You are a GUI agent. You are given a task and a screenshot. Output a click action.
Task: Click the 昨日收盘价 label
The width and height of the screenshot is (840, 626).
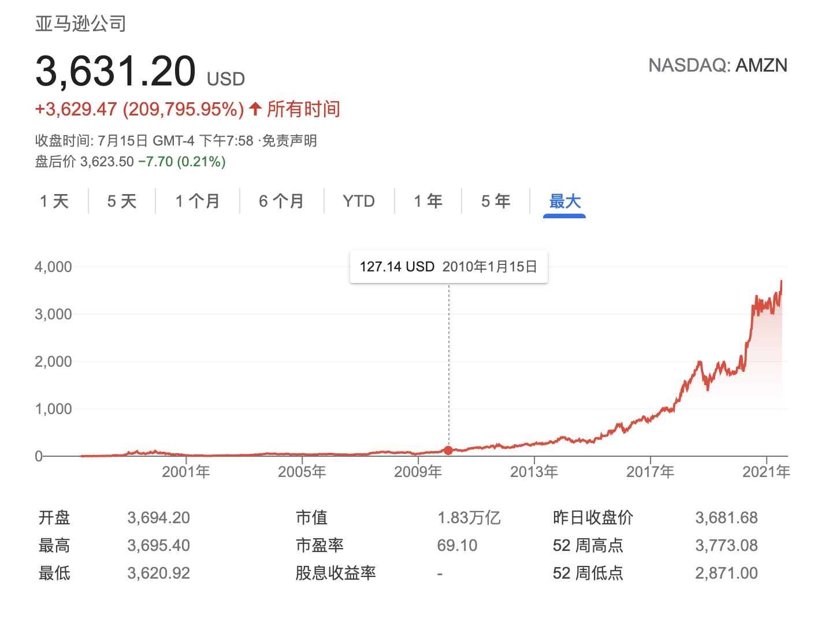pos(593,517)
